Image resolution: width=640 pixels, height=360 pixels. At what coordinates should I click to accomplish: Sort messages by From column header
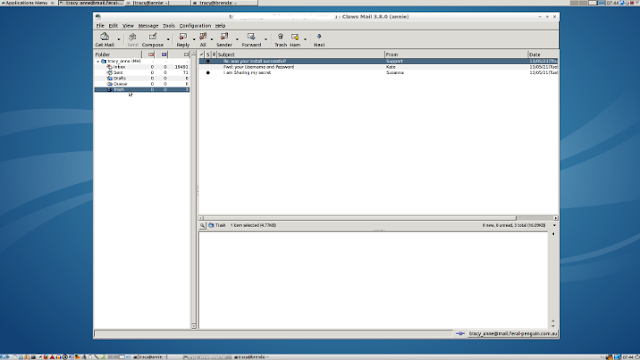[x=456, y=54]
